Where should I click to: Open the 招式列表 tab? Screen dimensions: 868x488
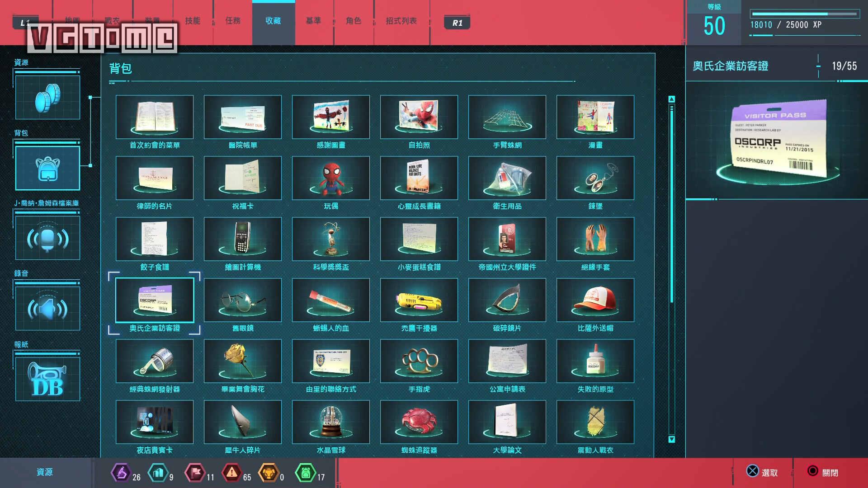point(401,21)
